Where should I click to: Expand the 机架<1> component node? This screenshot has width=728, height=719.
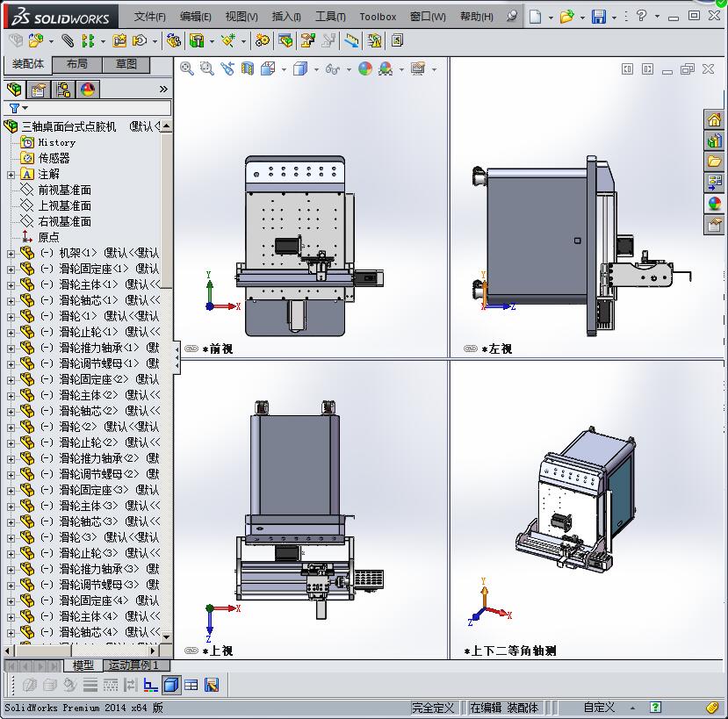(x=11, y=253)
